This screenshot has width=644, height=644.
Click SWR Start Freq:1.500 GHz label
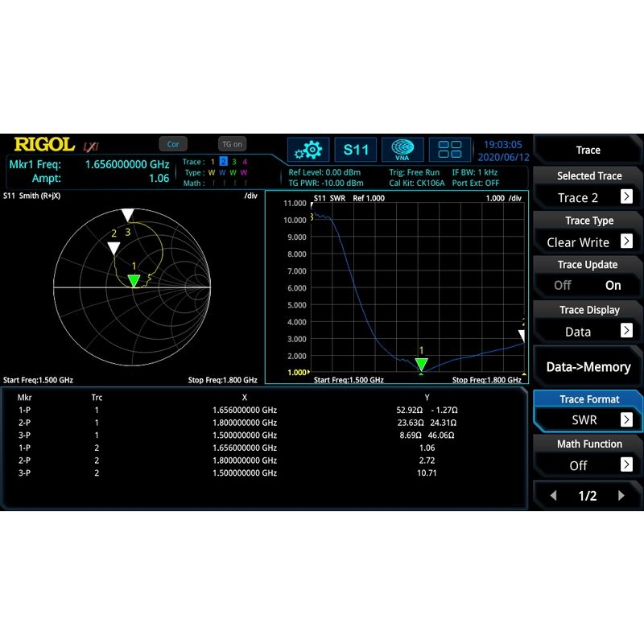coord(349,380)
